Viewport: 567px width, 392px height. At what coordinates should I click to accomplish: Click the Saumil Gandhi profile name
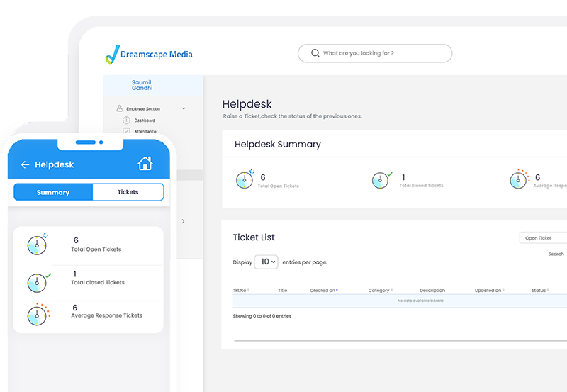(142, 86)
